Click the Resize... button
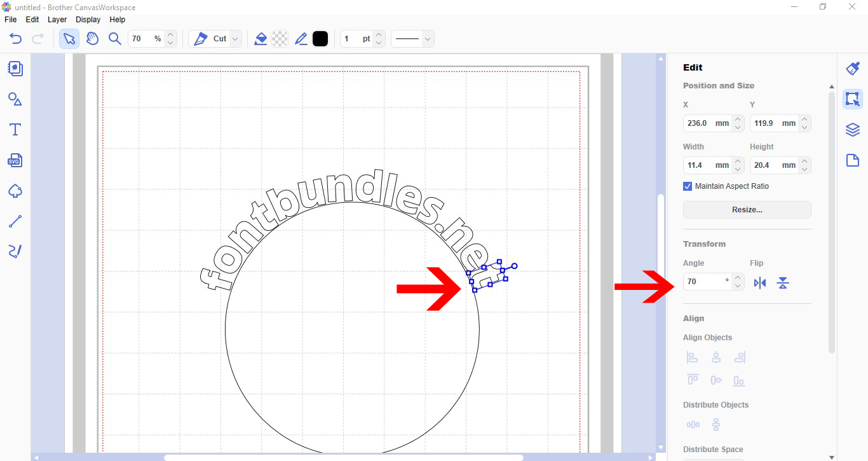The image size is (868, 461). coord(747,210)
